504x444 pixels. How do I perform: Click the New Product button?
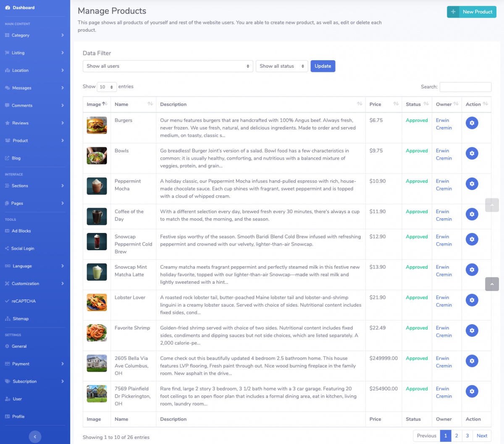pyautogui.click(x=471, y=12)
